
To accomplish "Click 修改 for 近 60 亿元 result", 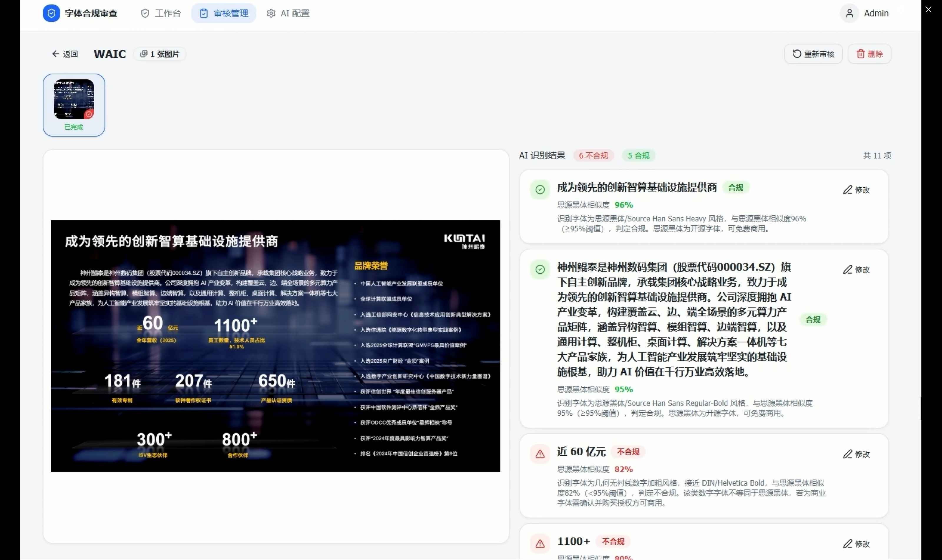I will (x=856, y=454).
